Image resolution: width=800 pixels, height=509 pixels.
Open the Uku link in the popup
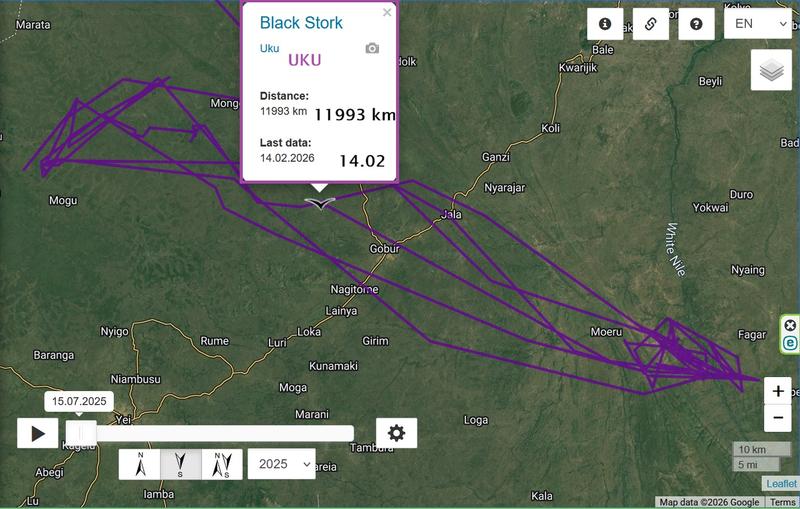click(x=269, y=48)
